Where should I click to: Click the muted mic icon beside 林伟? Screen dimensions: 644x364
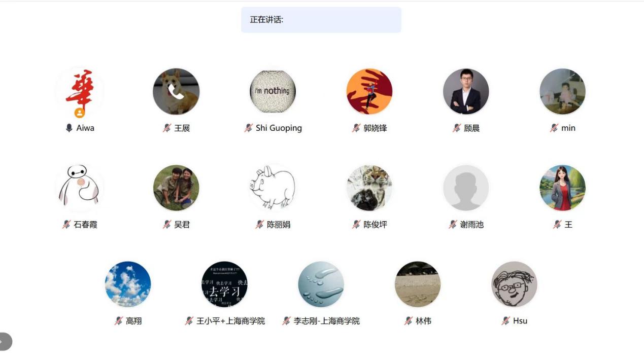[x=409, y=321]
